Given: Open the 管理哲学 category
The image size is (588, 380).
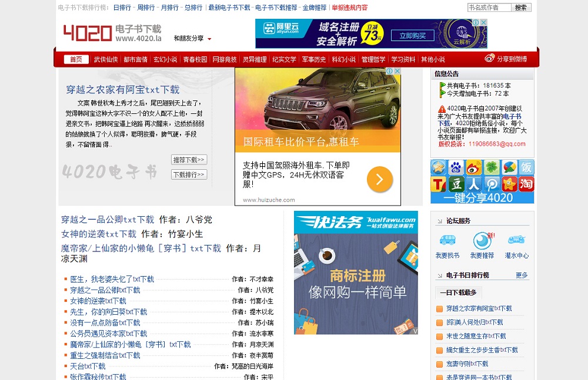Looking at the screenshot, I should click(373, 59).
